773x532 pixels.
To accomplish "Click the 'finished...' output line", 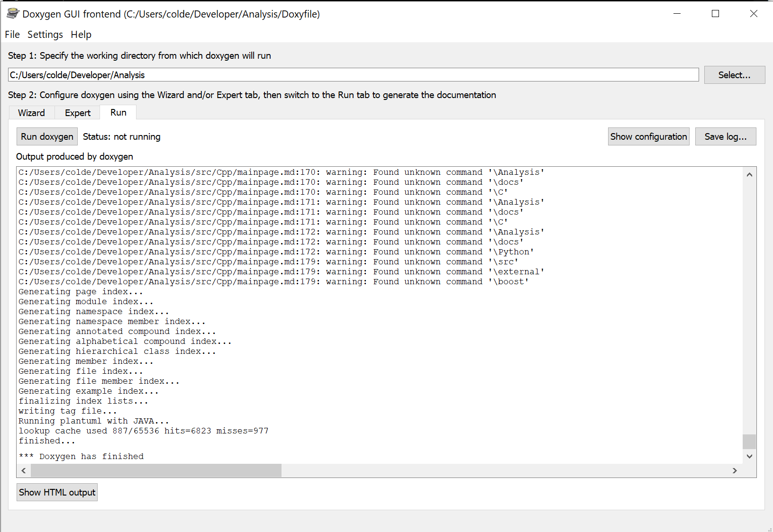I will pos(47,441).
